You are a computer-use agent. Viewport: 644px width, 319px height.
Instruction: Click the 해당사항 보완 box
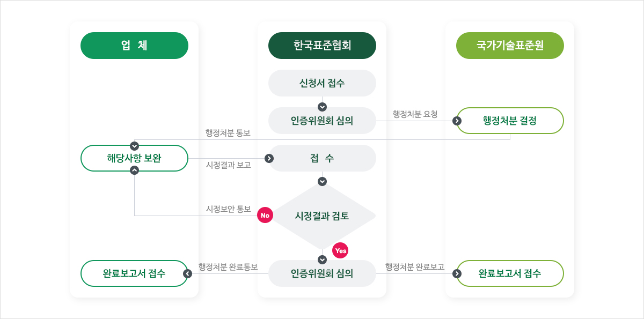point(134,158)
